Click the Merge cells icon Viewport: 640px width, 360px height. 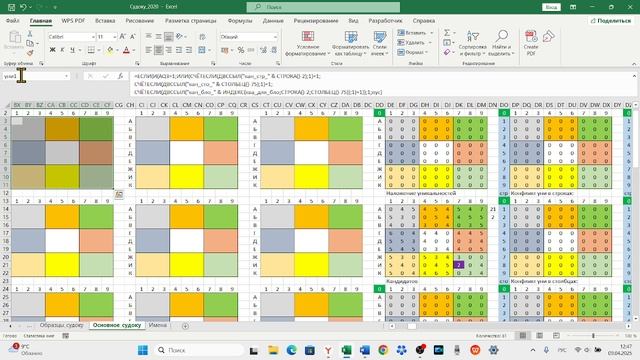tap(202, 50)
